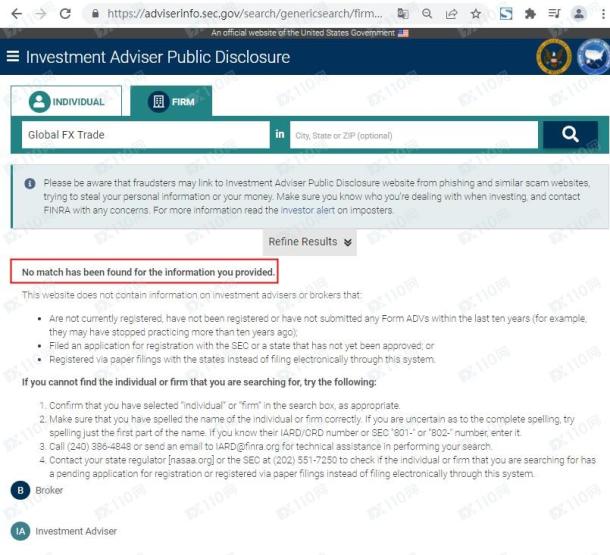The image size is (610, 555).
Task: Reload the page with the refresh icon
Action: pos(65,14)
